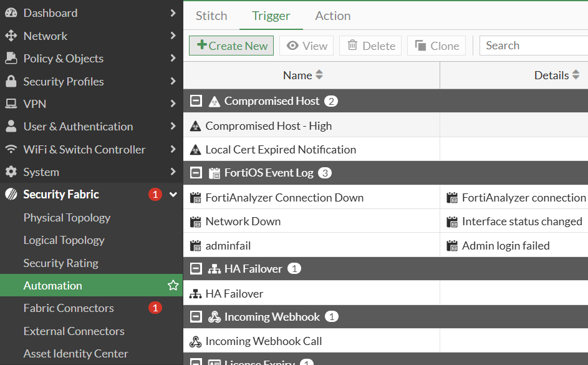Screen dimensions: 588x365
Task: Click the Create New button
Action: pos(231,46)
